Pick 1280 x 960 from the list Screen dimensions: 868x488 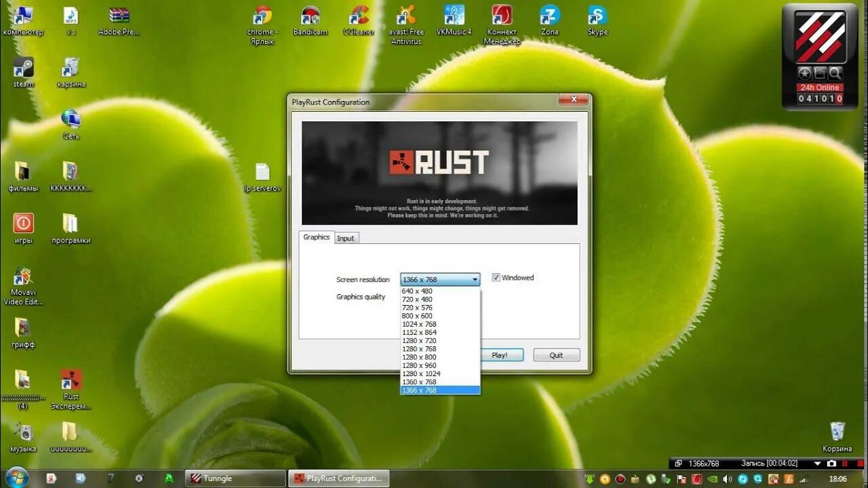click(x=440, y=365)
